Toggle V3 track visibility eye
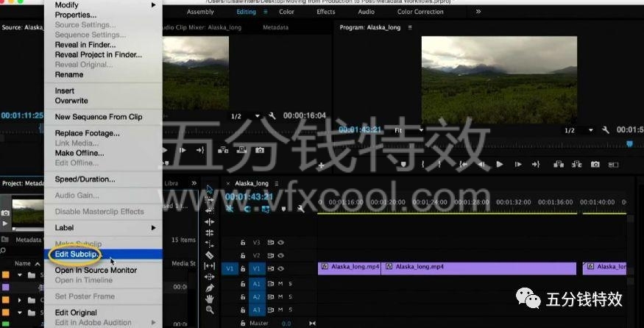 tap(280, 243)
